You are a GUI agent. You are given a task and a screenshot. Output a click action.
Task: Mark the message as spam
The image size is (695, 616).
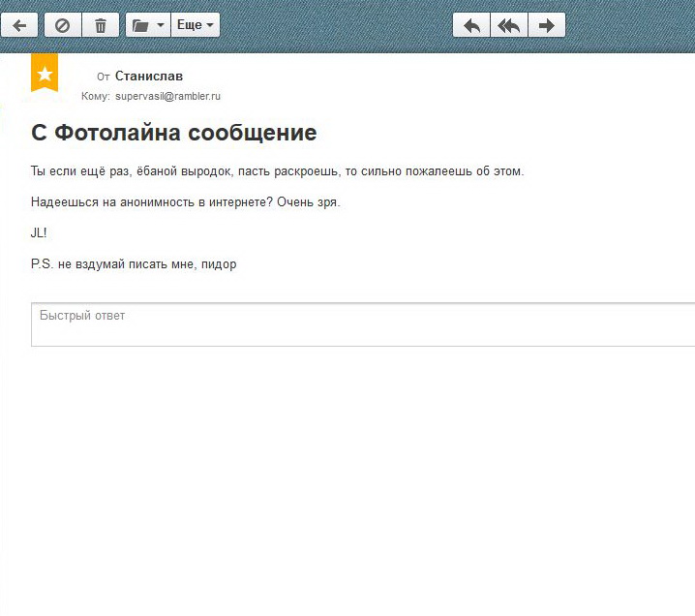click(x=63, y=25)
